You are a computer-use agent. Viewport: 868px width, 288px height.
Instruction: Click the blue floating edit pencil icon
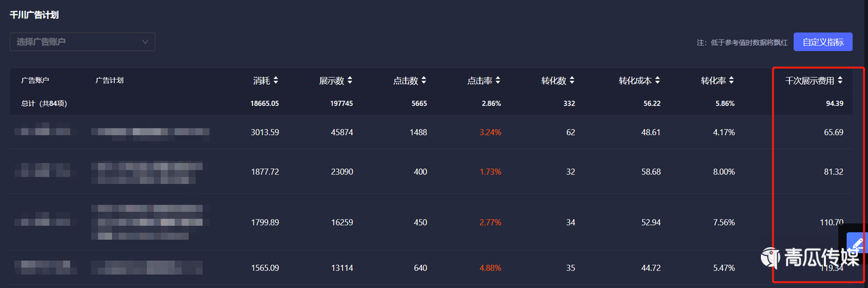click(x=858, y=242)
